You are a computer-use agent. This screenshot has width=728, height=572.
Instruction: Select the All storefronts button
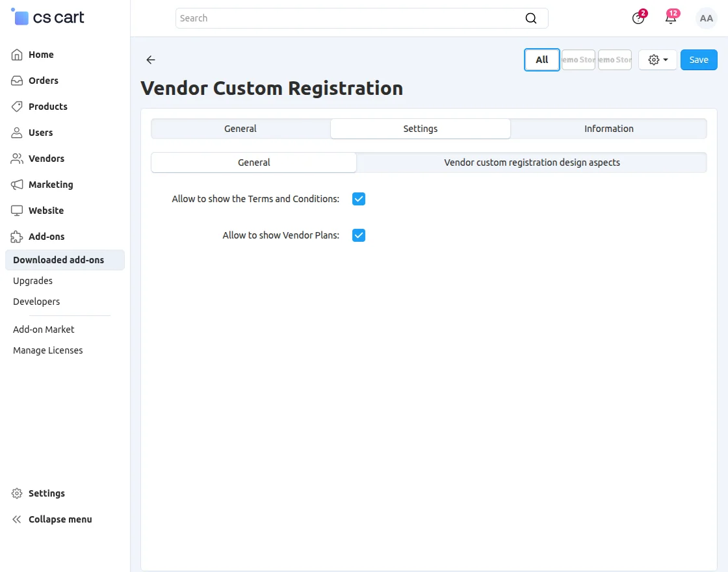pos(542,60)
